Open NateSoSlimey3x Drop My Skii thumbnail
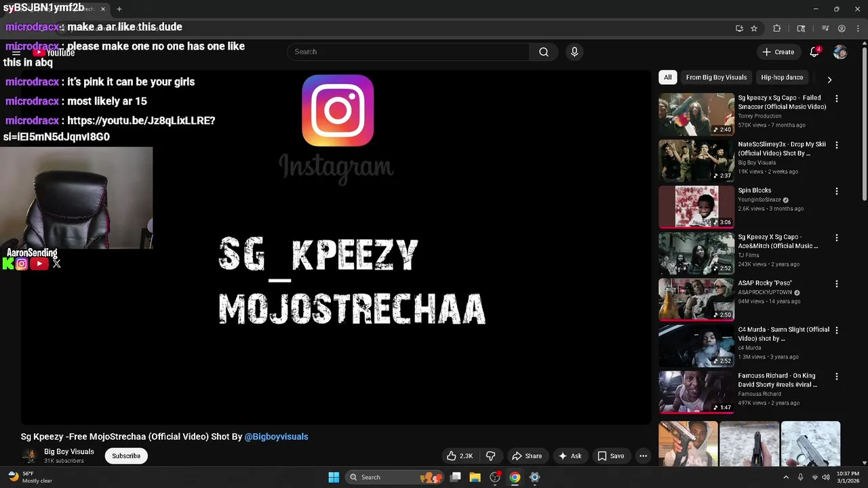Image resolution: width=868 pixels, height=488 pixels. (696, 161)
